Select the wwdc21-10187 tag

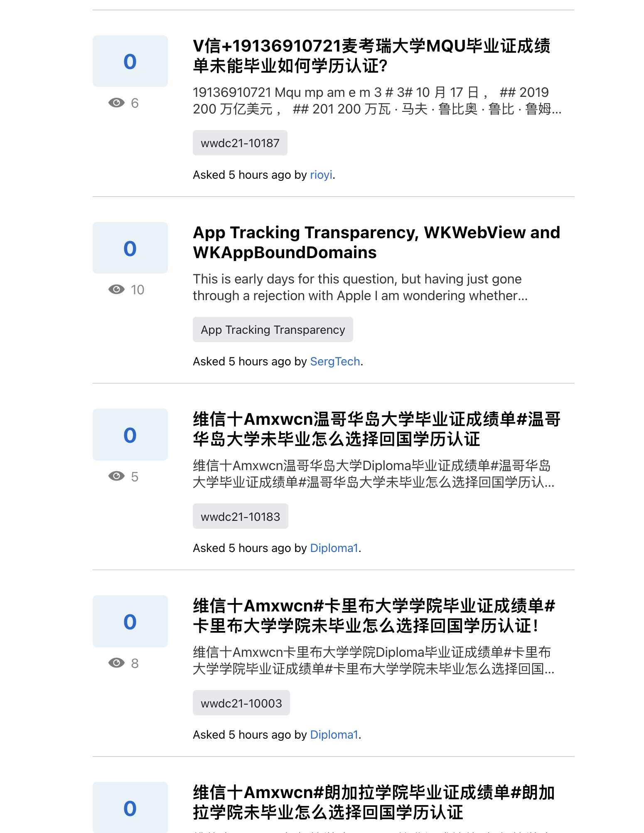click(x=240, y=143)
